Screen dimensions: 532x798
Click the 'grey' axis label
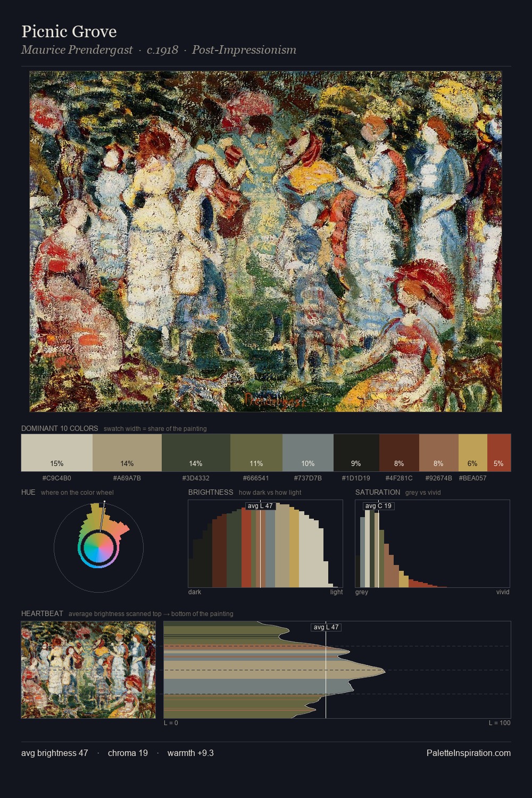click(x=362, y=592)
